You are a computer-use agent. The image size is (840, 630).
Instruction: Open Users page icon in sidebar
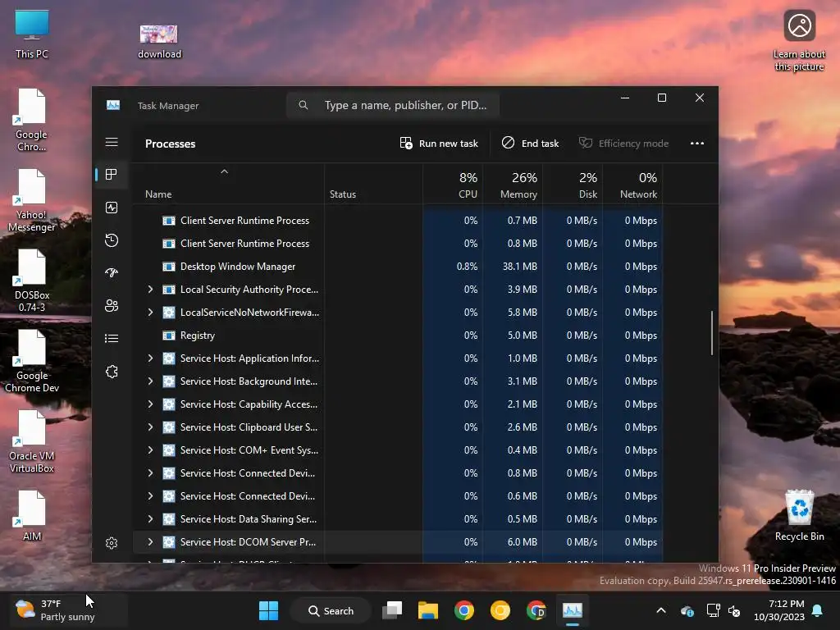click(x=112, y=305)
